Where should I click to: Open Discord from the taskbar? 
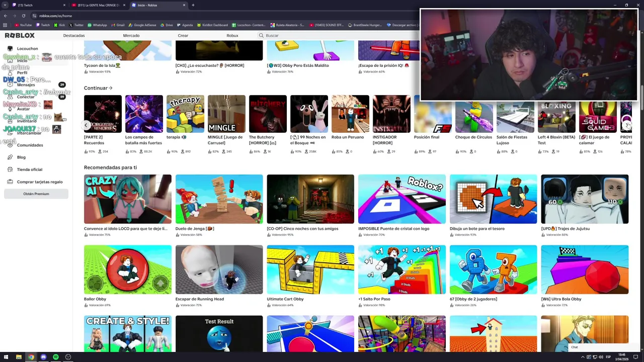(43, 357)
